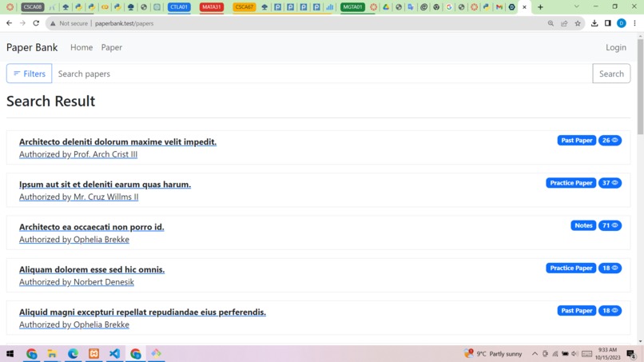This screenshot has width=644, height=362.
Task: Open a new browser tab
Action: tap(540, 7)
